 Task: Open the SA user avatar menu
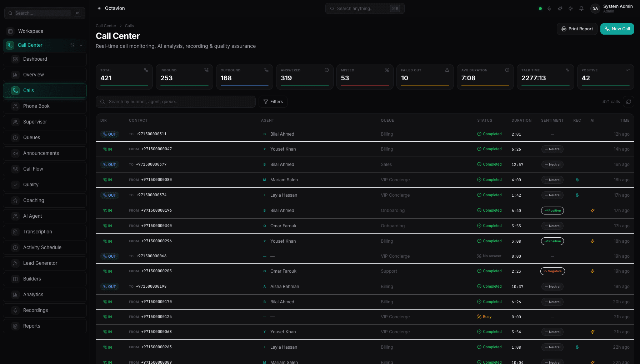[595, 9]
